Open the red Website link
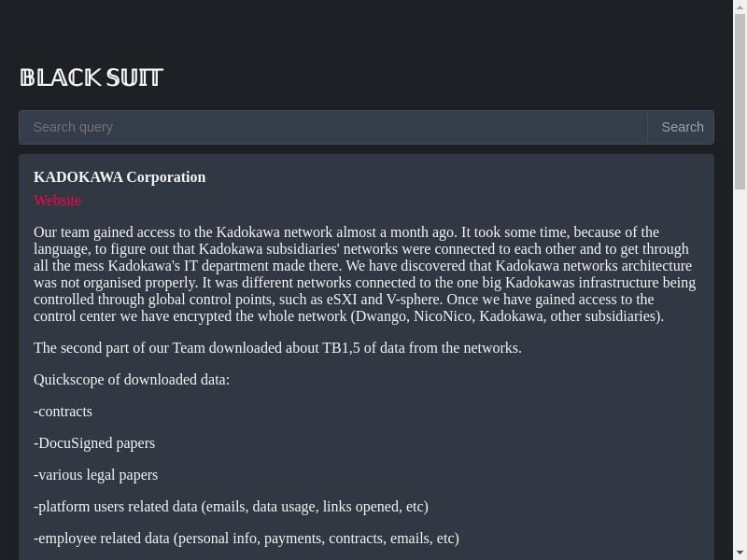 coord(57,201)
